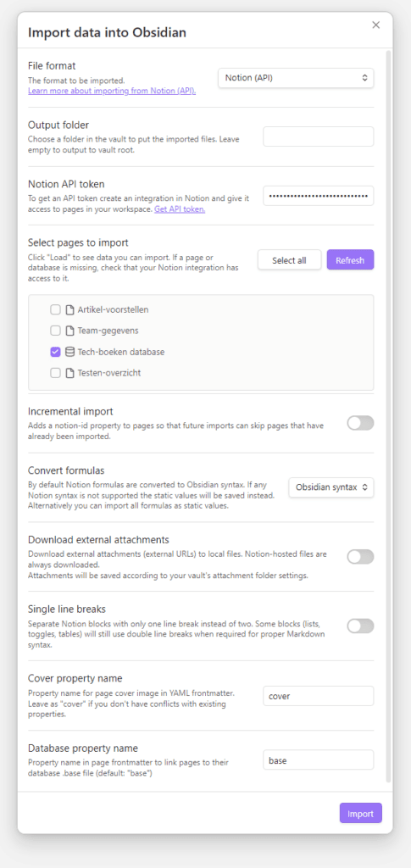This screenshot has width=411, height=868.
Task: Click the Select pages to import heading
Action: click(78, 242)
